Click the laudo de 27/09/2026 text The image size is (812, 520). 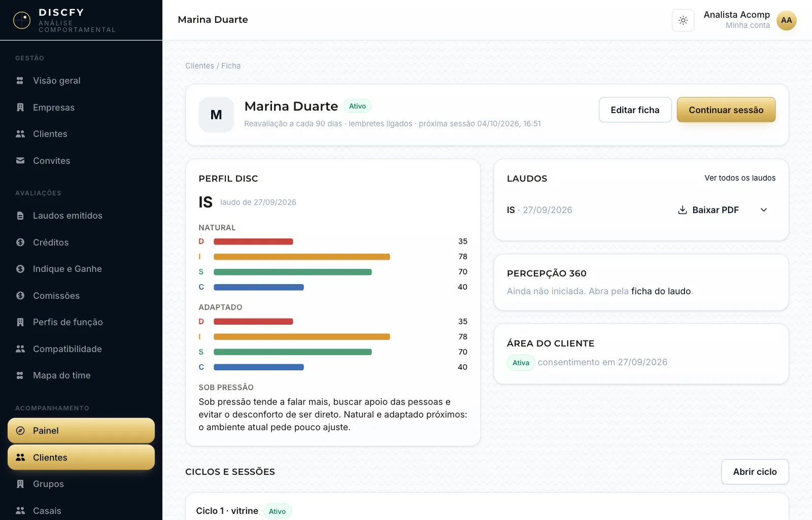coord(258,202)
